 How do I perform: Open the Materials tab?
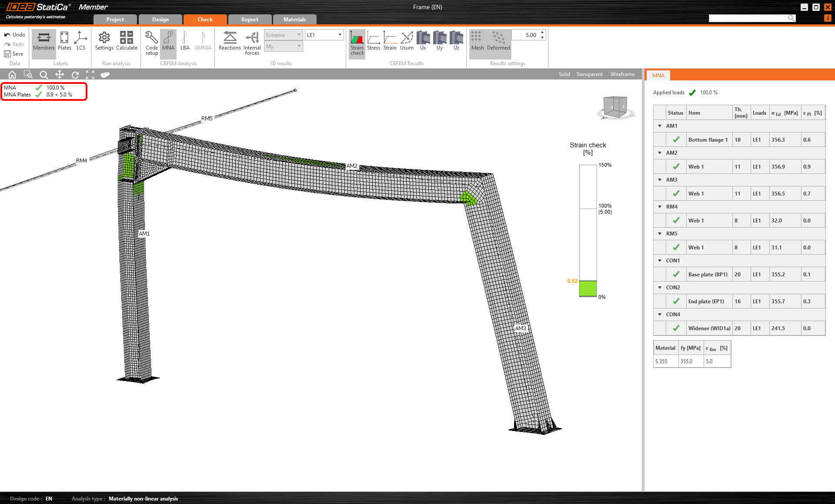(x=294, y=20)
